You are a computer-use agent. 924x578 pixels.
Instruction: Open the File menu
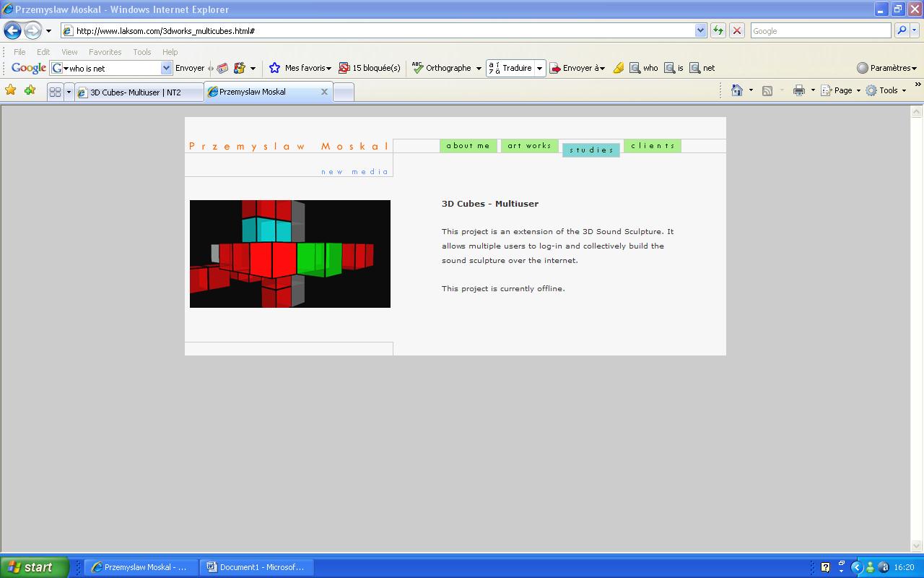19,52
